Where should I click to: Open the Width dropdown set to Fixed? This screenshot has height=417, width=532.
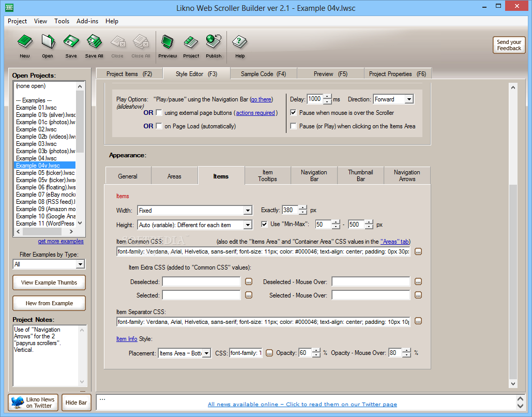[x=248, y=211]
